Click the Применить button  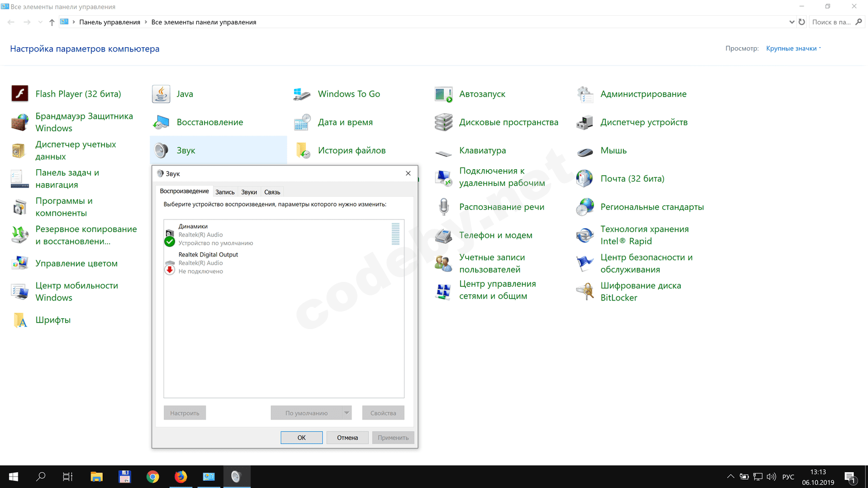click(393, 438)
